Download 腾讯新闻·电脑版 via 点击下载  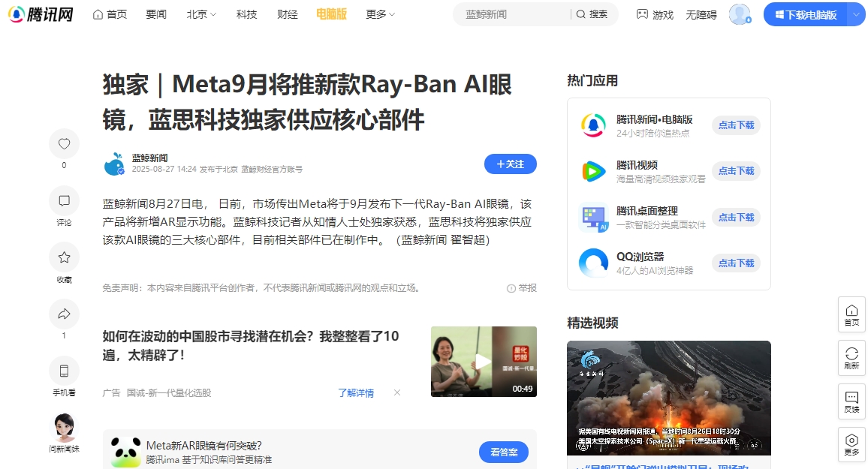point(737,125)
